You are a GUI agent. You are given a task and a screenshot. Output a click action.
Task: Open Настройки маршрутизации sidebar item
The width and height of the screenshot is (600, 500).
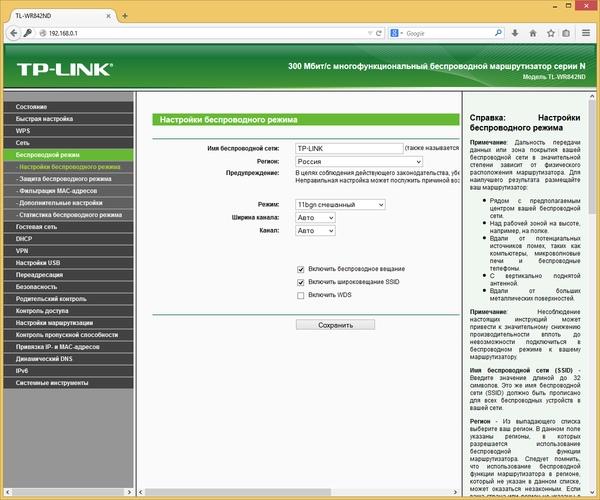coord(69,323)
